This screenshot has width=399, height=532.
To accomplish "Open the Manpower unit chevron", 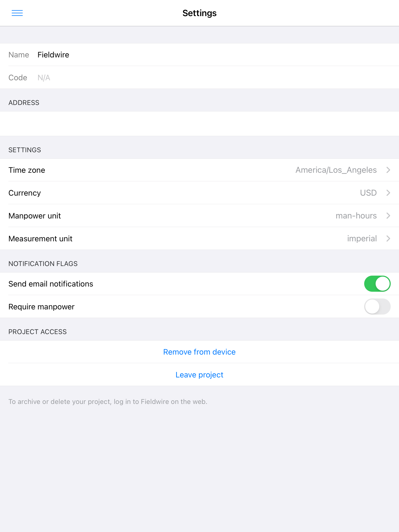I will tap(388, 216).
